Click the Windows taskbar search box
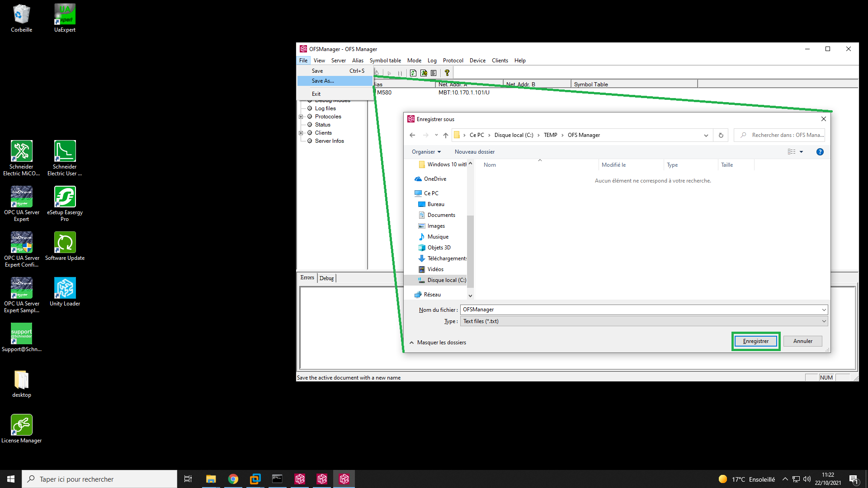Screen dimensions: 868x488 tap(99, 479)
